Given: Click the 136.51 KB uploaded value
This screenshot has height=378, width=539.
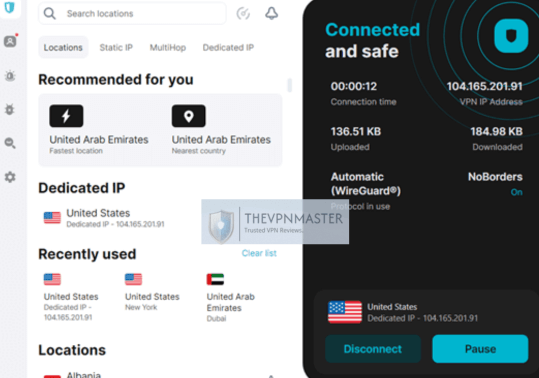Looking at the screenshot, I should [x=356, y=132].
